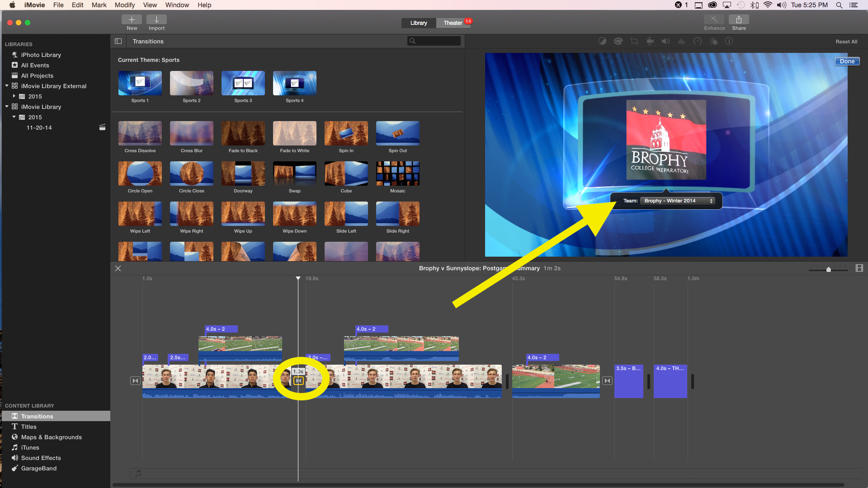Choose the Fade to Black transition
868x488 pixels.
coord(243,133)
